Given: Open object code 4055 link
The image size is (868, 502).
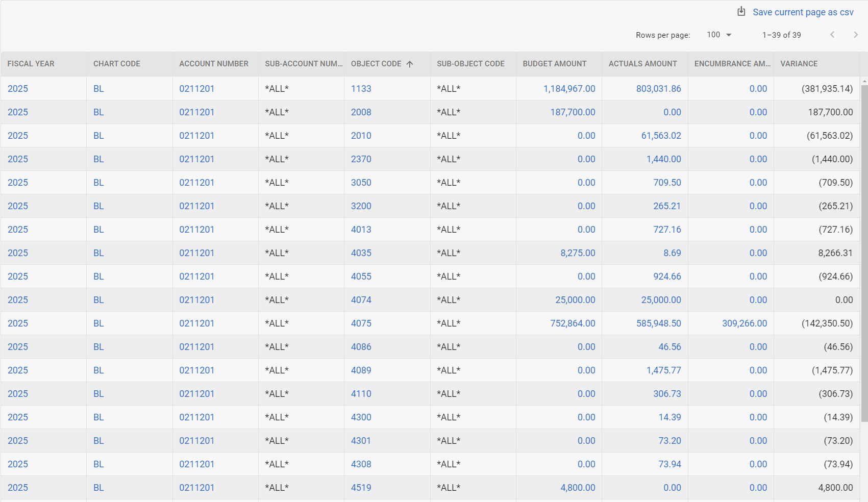Looking at the screenshot, I should pyautogui.click(x=361, y=277).
